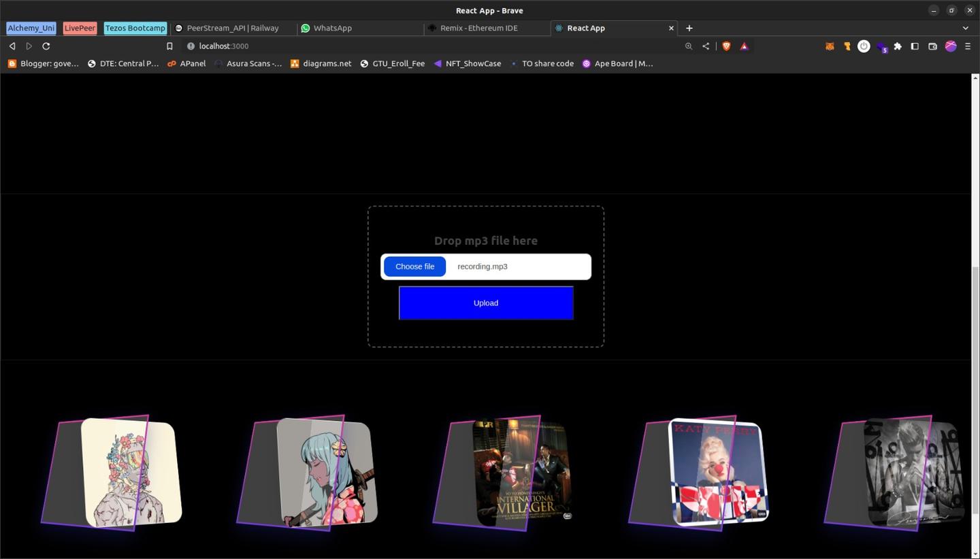Image resolution: width=980 pixels, height=559 pixels.
Task: Click the recording.mp3 file name
Action: coord(483,267)
